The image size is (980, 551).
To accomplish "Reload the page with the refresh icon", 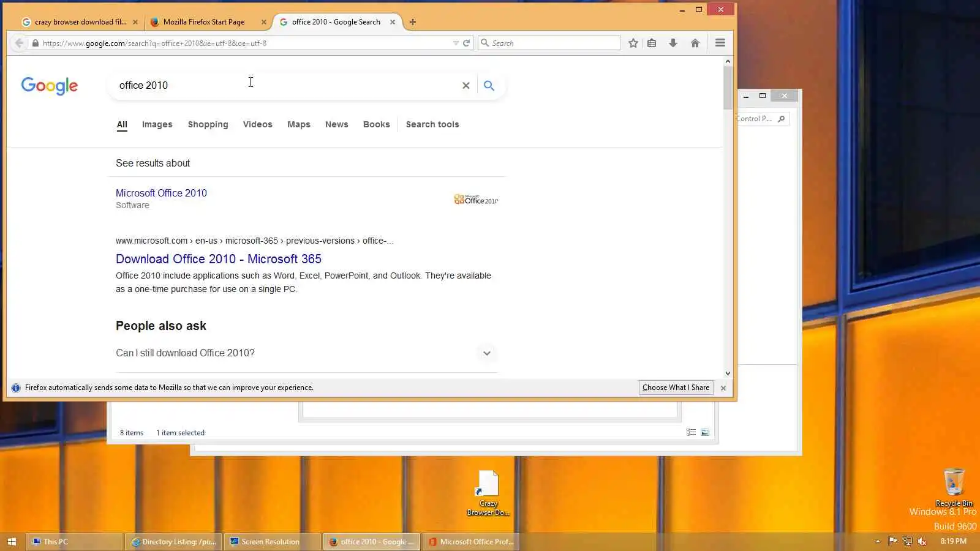I will click(466, 43).
